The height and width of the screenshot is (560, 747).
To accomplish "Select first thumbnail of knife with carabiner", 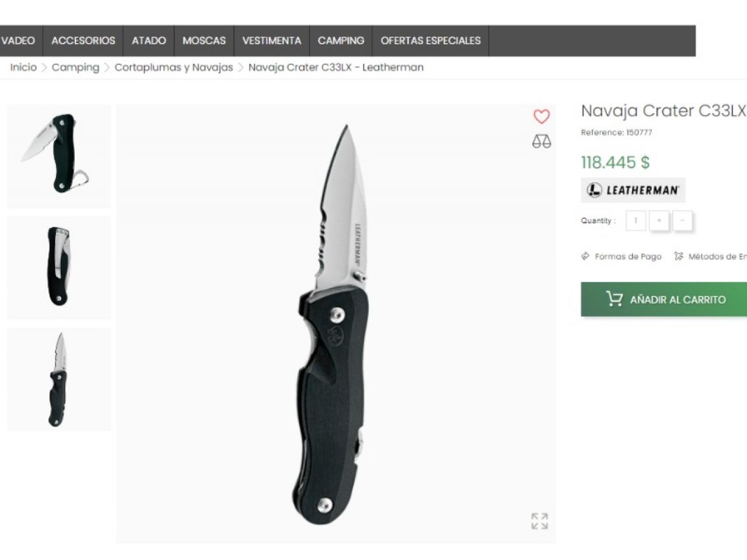I will pyautogui.click(x=59, y=156).
